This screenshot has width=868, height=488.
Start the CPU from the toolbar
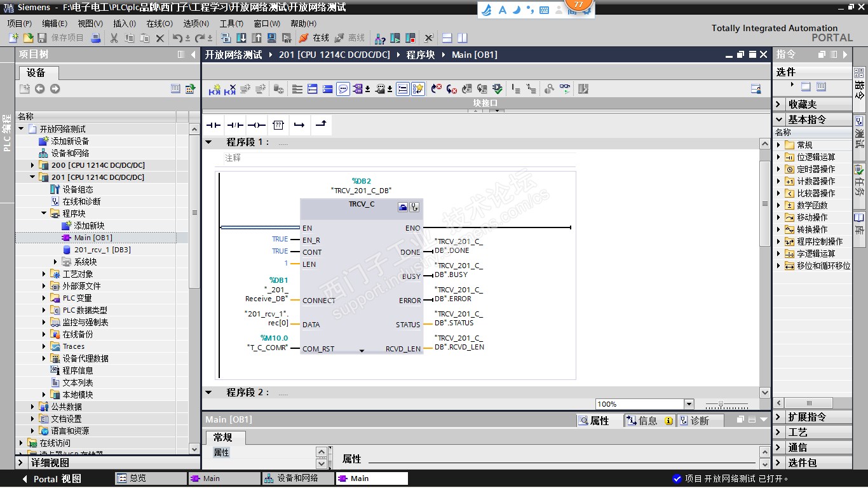tap(395, 38)
